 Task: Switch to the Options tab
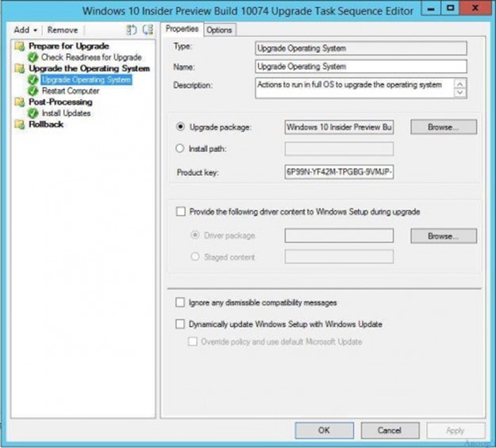(220, 30)
